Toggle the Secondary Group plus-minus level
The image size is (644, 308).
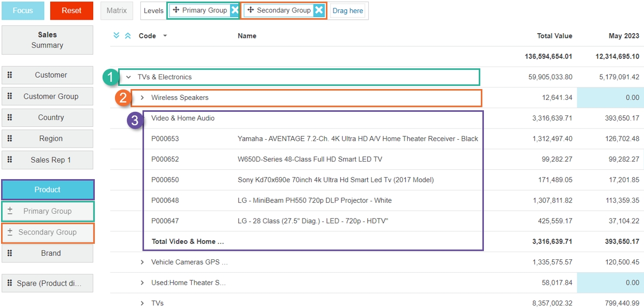tap(10, 232)
